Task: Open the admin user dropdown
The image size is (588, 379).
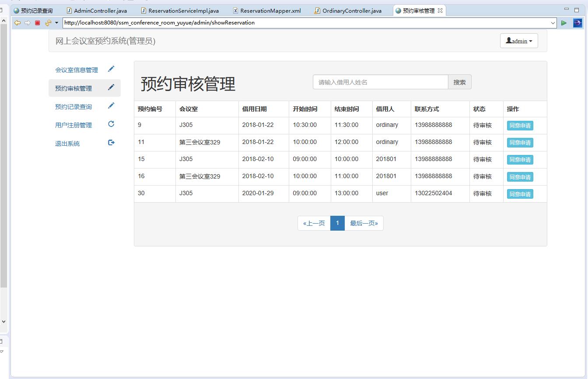Action: coord(519,41)
